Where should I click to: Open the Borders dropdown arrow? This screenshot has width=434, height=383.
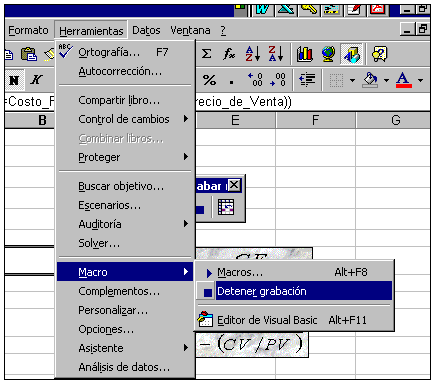pos(352,80)
